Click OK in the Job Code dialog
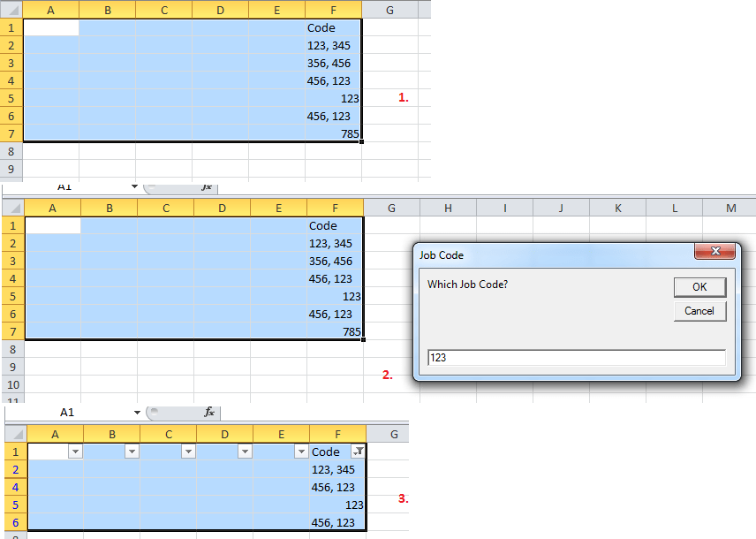This screenshot has width=756, height=539. [x=699, y=286]
